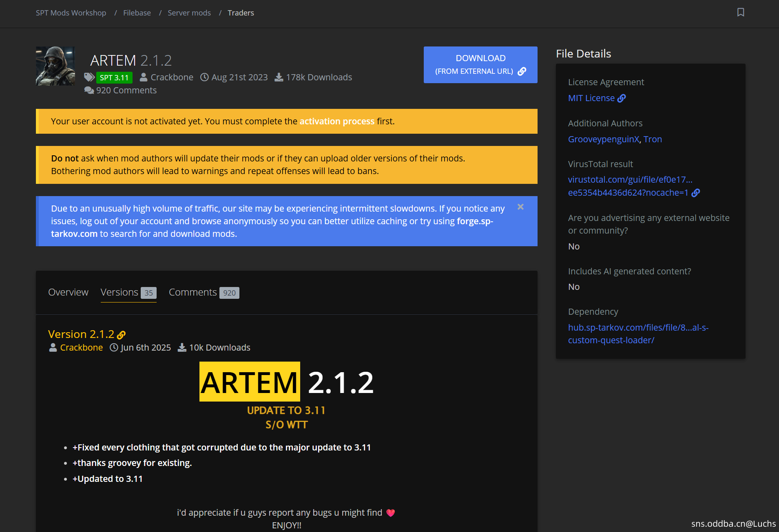Click the 10k Downloads text
Screen dimensions: 779x532
(220, 347)
